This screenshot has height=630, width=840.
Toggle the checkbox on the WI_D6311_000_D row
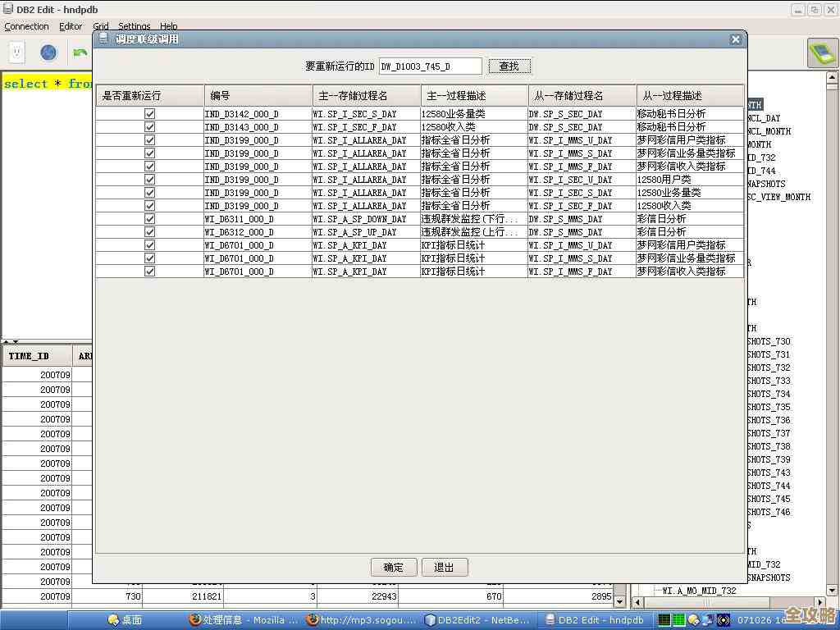click(x=149, y=219)
